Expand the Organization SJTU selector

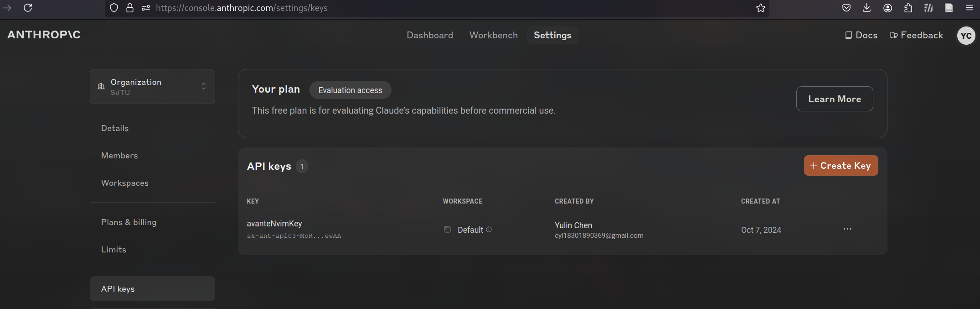tap(152, 87)
